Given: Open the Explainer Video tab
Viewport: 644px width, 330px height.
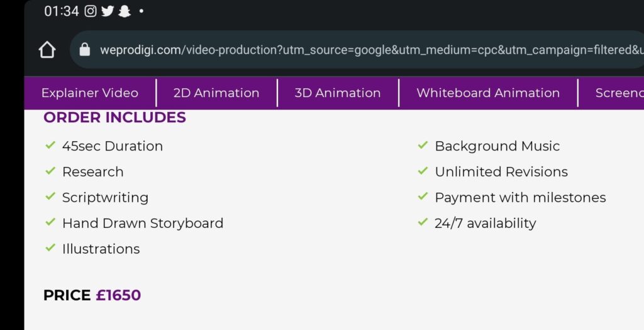Looking at the screenshot, I should pyautogui.click(x=89, y=93).
